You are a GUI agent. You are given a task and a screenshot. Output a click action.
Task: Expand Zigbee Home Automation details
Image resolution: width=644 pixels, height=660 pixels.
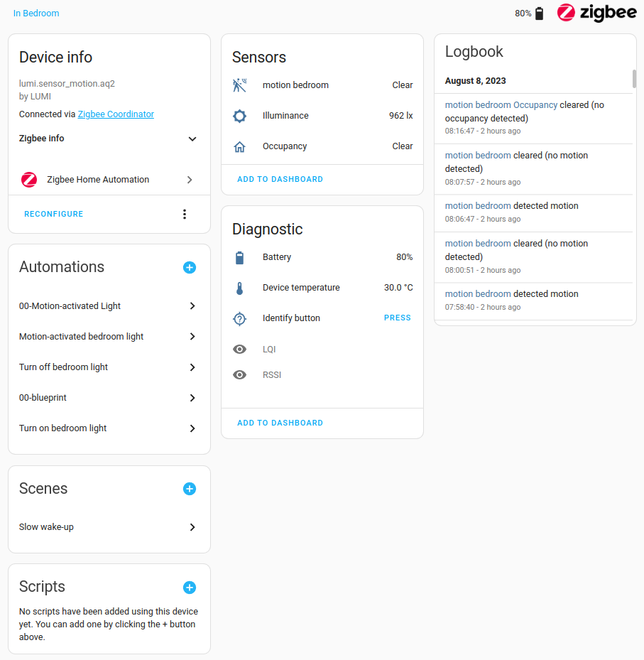189,180
